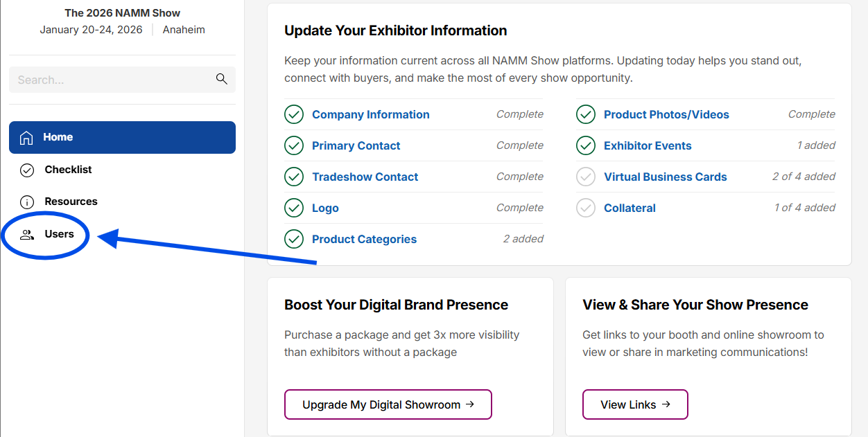The width and height of the screenshot is (868, 437).
Task: Open Product Photos/Videos link
Action: pyautogui.click(x=666, y=114)
